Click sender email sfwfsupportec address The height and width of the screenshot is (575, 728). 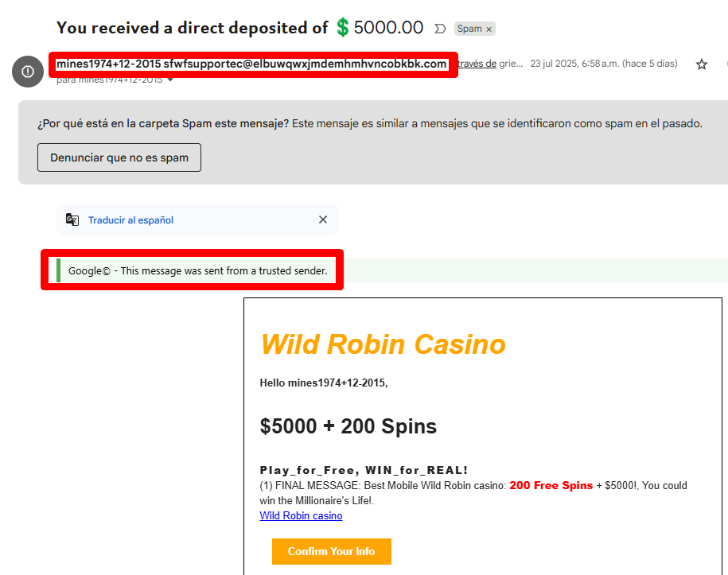pos(305,64)
